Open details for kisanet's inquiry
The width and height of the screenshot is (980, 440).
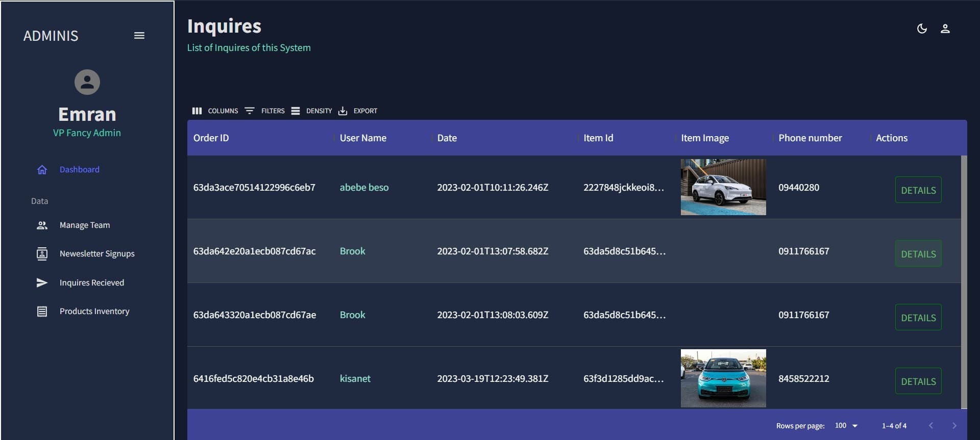click(x=918, y=381)
